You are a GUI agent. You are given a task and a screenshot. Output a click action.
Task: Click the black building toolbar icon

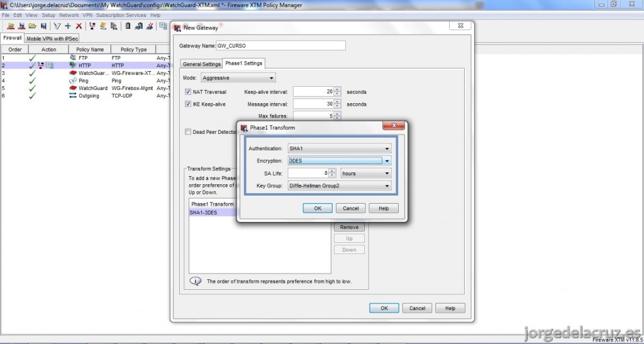(x=128, y=26)
